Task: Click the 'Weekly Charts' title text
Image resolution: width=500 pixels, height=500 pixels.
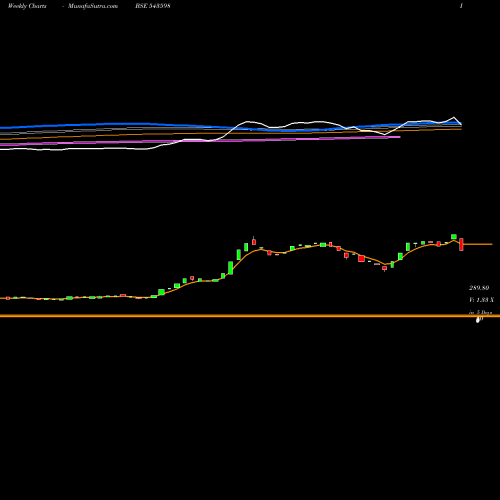Action: (x=27, y=6)
